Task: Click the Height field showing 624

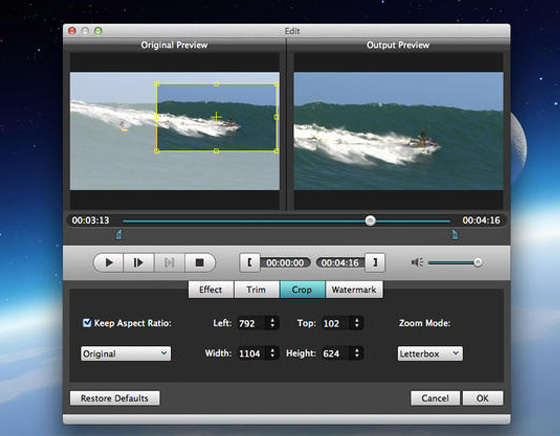Action: [336, 354]
